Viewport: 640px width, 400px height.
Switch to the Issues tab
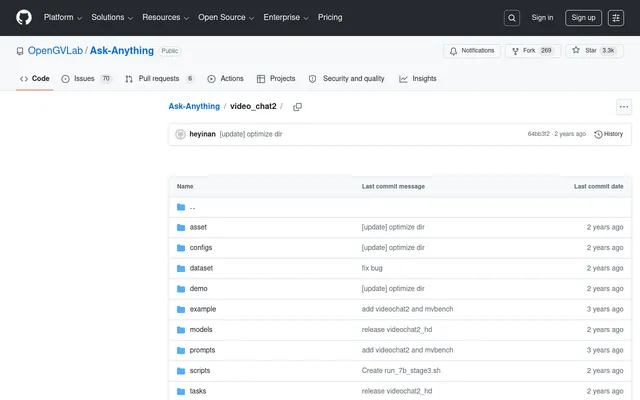(86, 79)
